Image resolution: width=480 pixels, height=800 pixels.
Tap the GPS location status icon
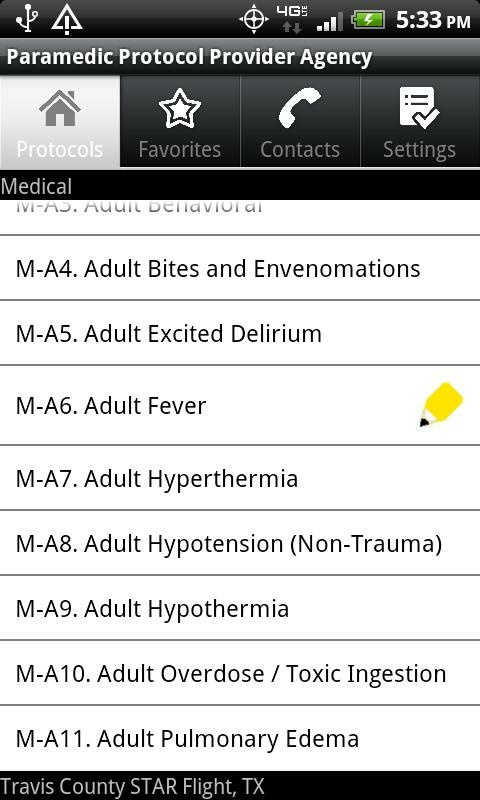254,20
